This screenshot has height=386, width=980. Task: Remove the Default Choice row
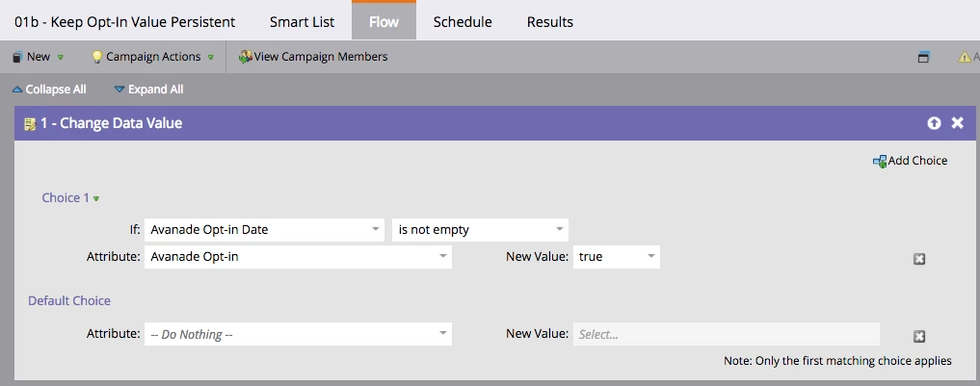(919, 336)
